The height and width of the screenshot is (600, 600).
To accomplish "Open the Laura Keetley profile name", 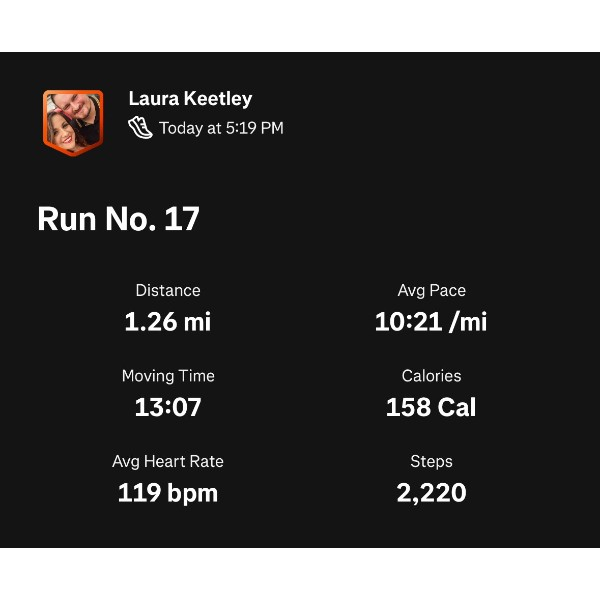I will (x=190, y=99).
